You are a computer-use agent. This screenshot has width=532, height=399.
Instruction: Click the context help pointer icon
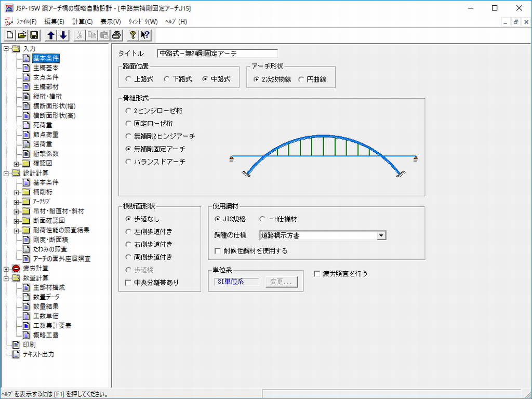(145, 35)
